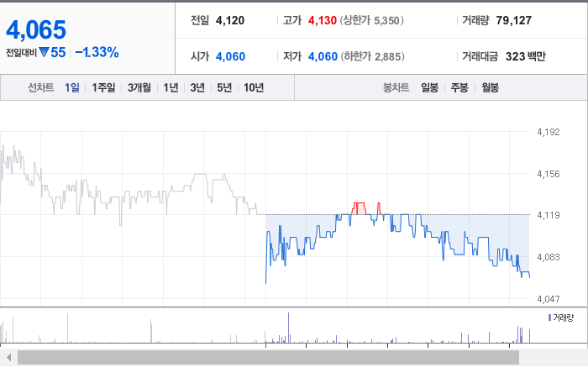Show the 3개월 line chart

139,87
